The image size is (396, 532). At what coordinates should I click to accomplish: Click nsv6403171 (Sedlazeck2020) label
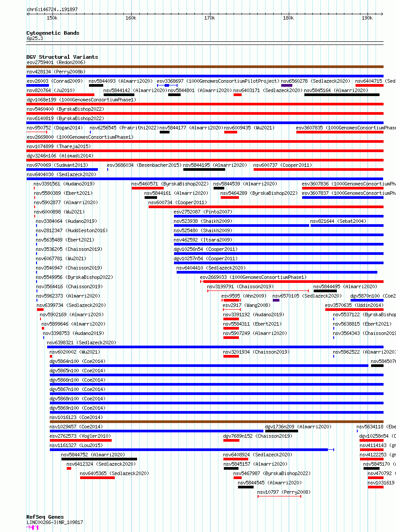coord(268,91)
